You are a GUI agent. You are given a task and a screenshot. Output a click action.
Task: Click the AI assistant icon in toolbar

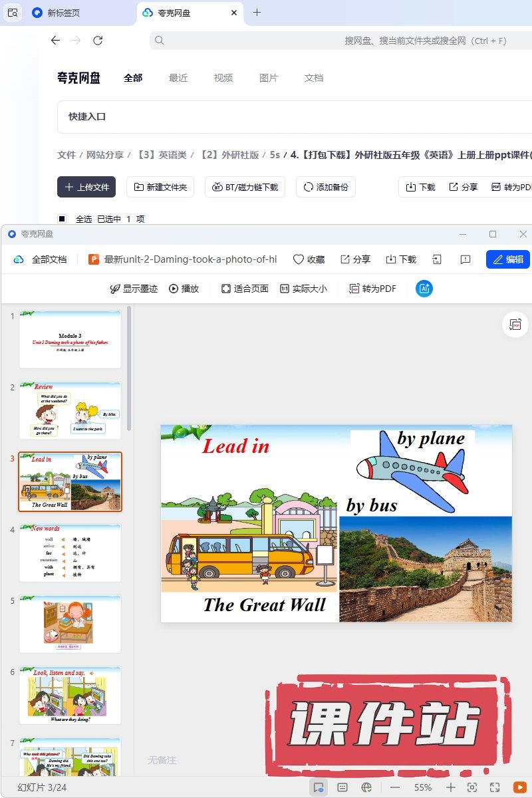424,289
